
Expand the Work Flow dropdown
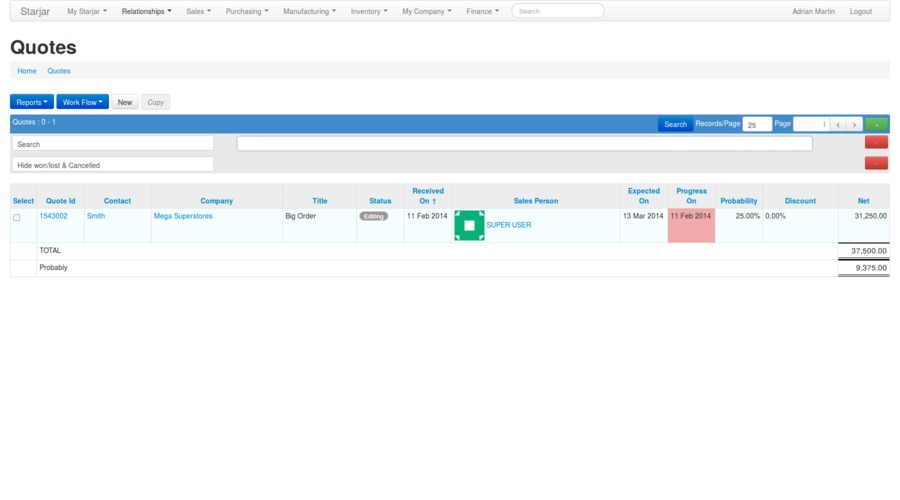82,102
